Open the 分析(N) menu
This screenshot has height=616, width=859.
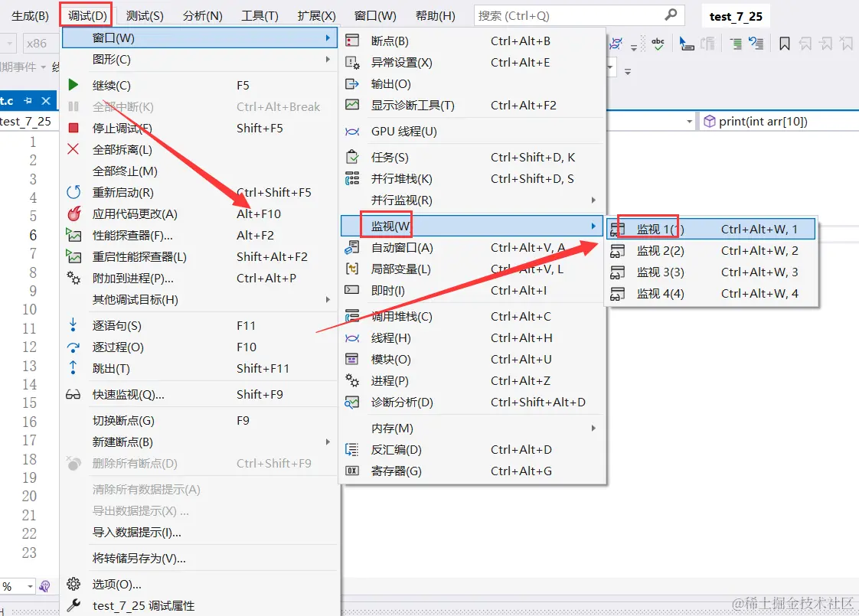point(202,16)
